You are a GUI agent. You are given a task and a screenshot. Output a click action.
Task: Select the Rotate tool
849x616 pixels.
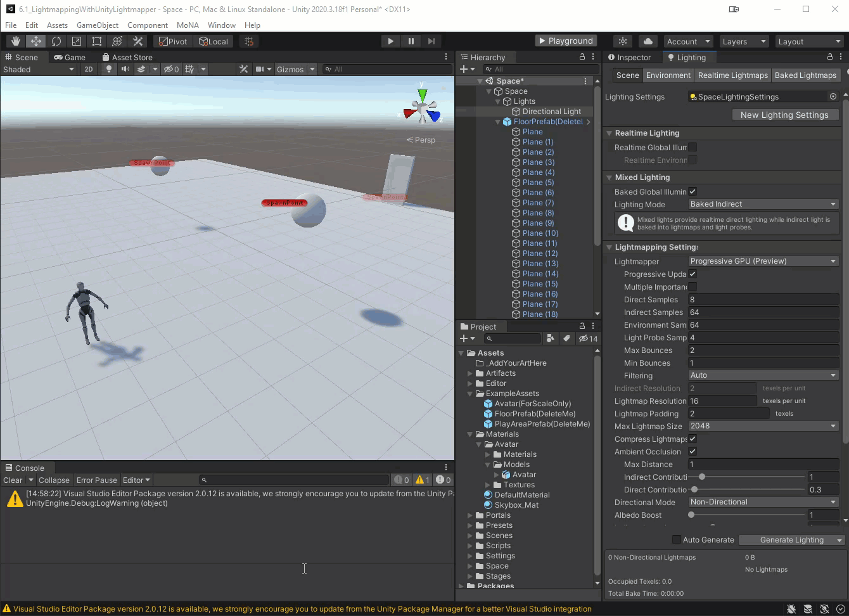tap(56, 41)
